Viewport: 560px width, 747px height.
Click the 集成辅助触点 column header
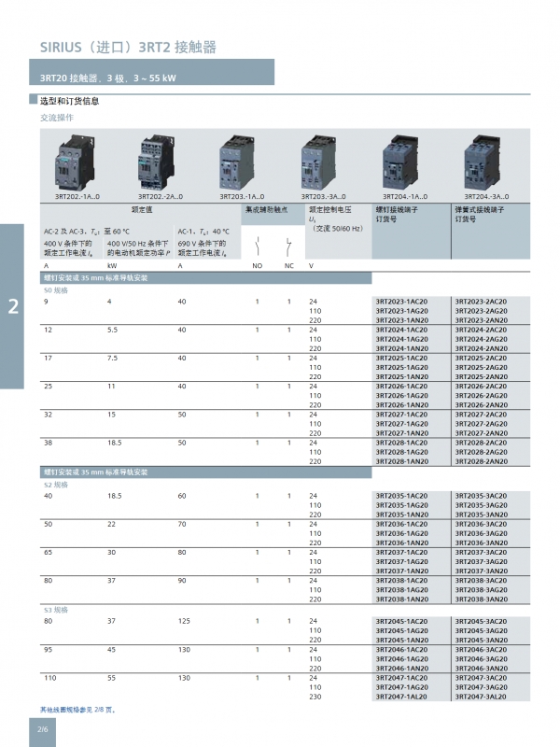coord(266,209)
